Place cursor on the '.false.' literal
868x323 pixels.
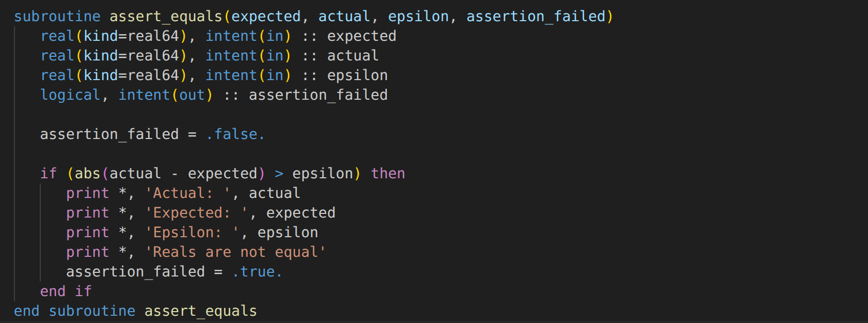235,134
